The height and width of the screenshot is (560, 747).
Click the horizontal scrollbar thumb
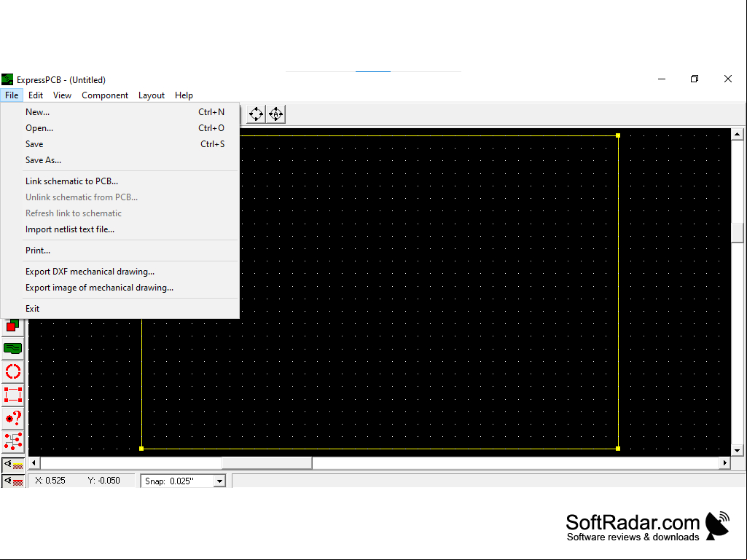point(267,463)
